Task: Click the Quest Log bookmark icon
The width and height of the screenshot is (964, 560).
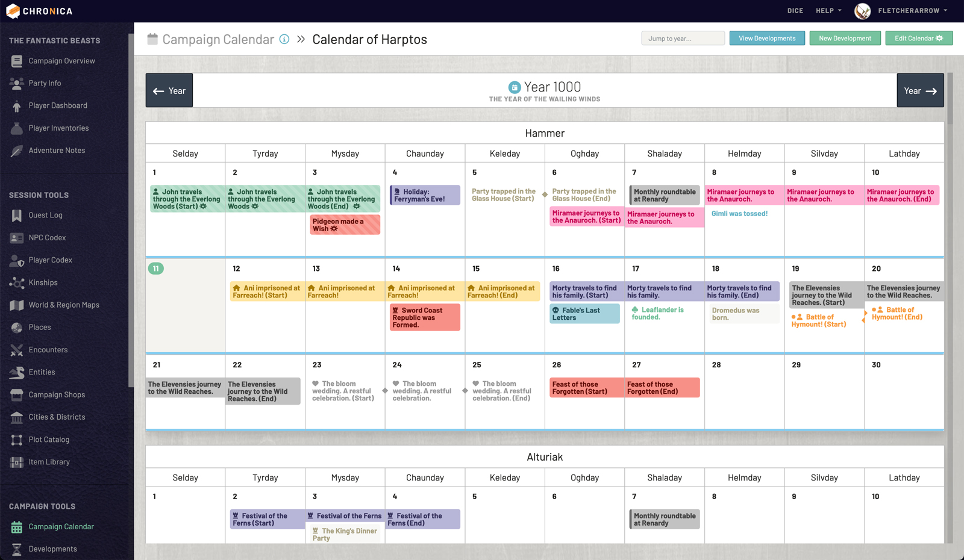Action: click(17, 216)
